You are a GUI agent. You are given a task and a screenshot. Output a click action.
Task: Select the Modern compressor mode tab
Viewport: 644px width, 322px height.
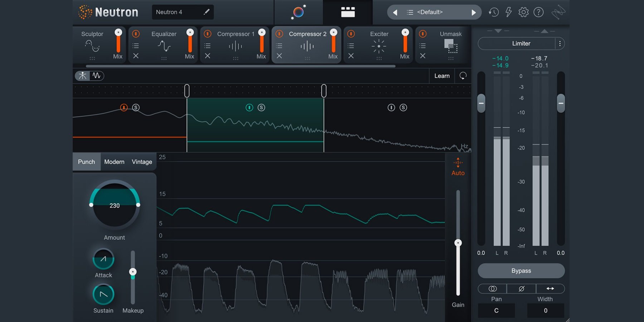[x=114, y=162]
